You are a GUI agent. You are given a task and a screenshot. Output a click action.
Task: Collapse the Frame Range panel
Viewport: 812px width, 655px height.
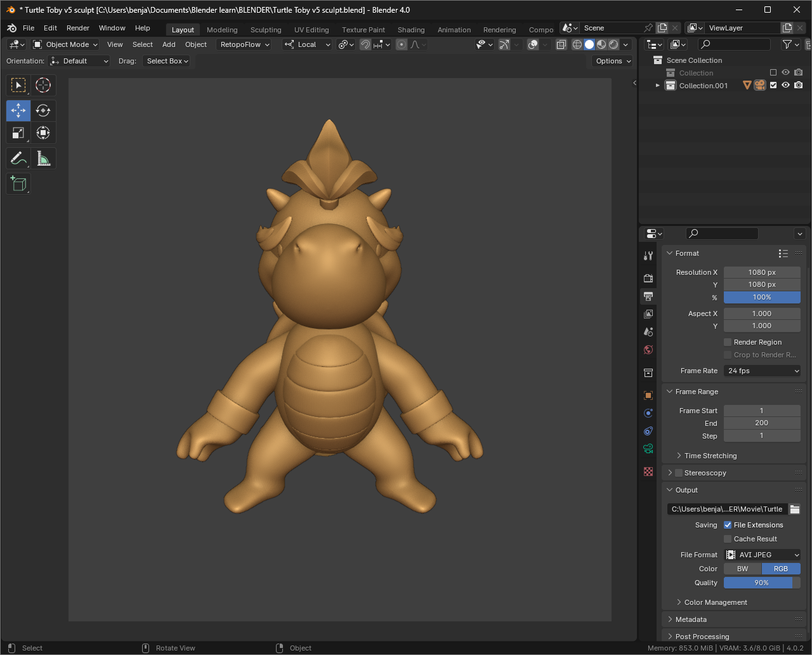[735, 392]
